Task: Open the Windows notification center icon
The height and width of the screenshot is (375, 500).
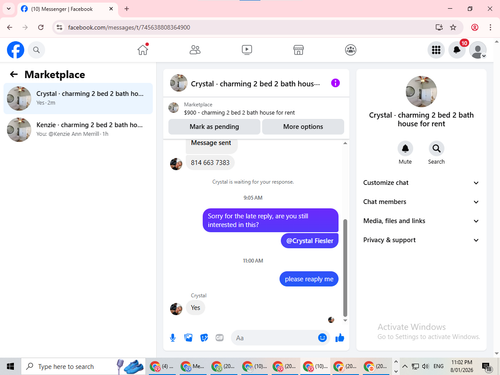Action: click(487, 367)
